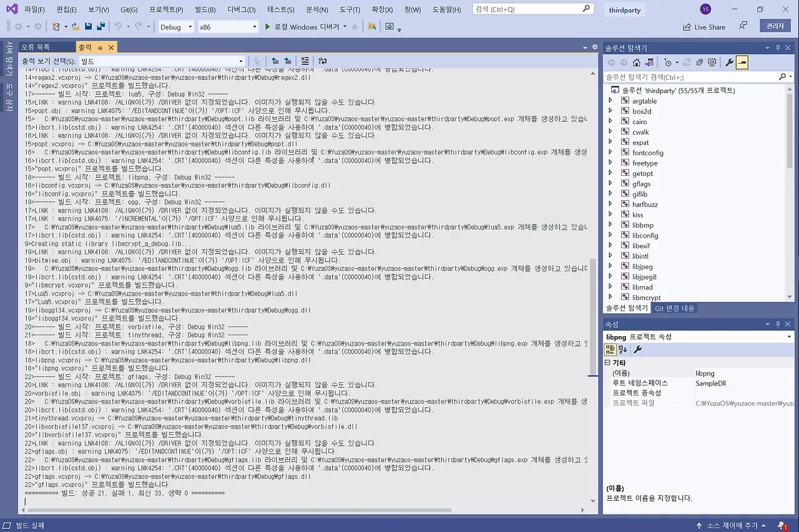This screenshot has height=532, width=799.
Task: Save the current file with floppy icon
Action: point(89,27)
